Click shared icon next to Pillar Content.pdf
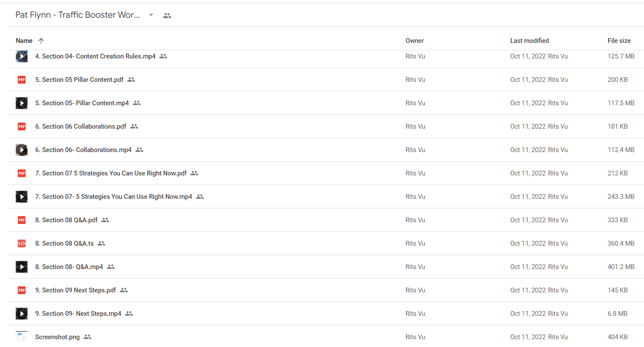This screenshot has height=347, width=644. 131,80
